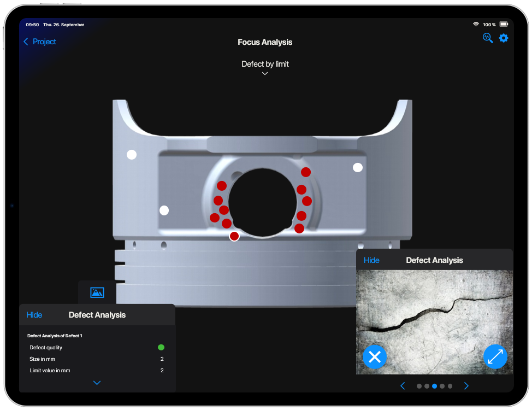Select the first page indicator dot
The height and width of the screenshot is (410, 532).
pos(419,386)
